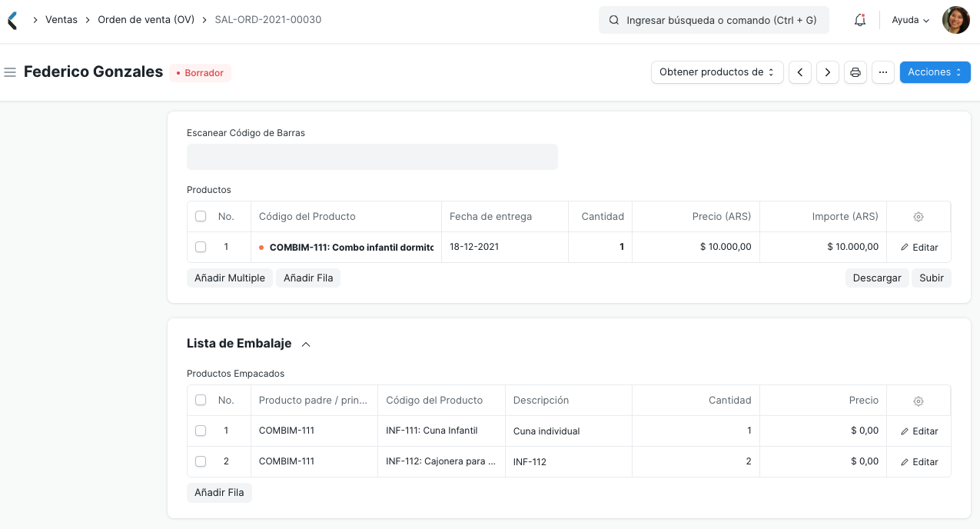This screenshot has width=980, height=529.
Task: Open the user avatar menu
Action: [956, 20]
